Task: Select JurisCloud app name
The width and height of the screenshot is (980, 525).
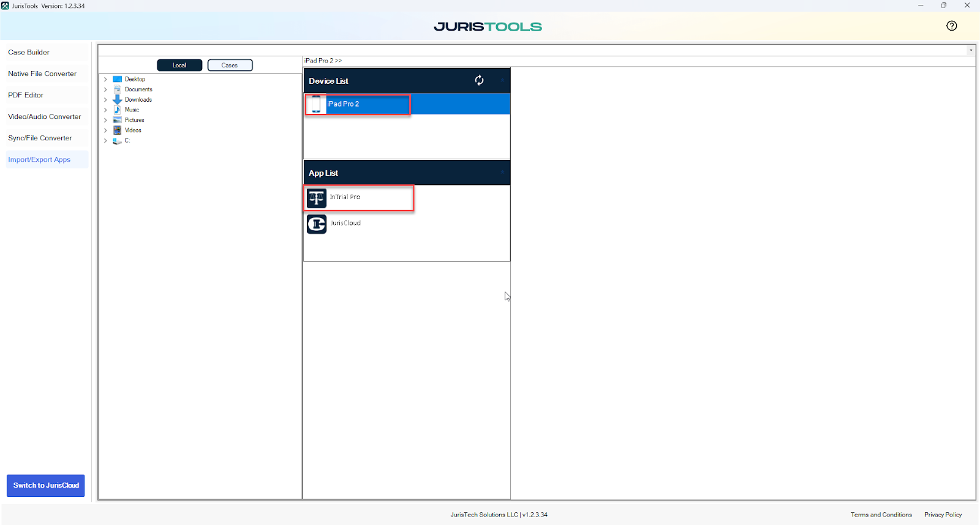Action: coord(345,223)
